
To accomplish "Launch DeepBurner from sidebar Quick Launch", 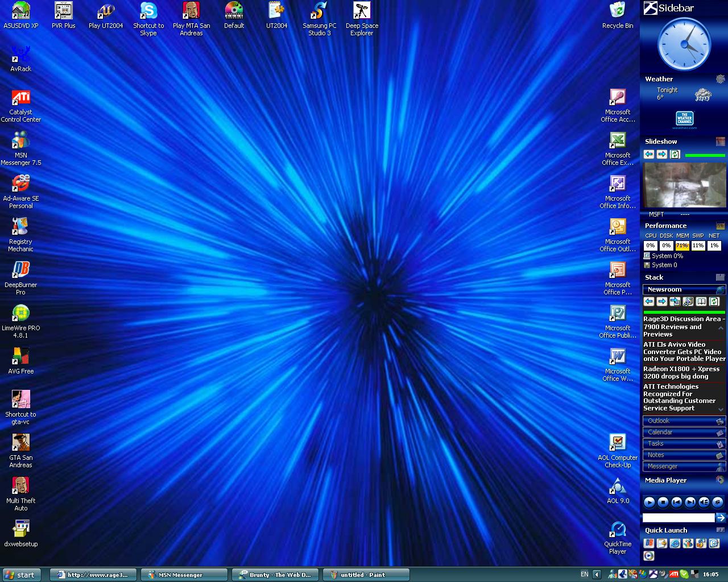I will click(x=649, y=543).
